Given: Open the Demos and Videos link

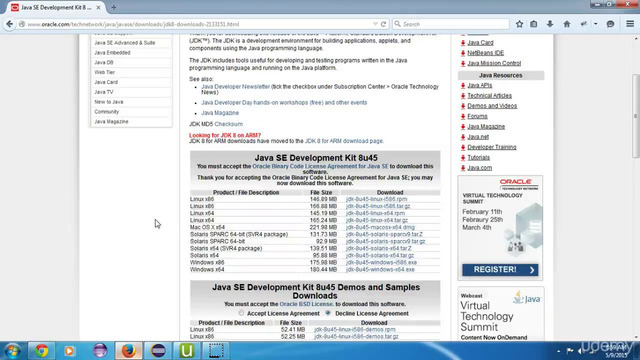Looking at the screenshot, I should click(492, 106).
